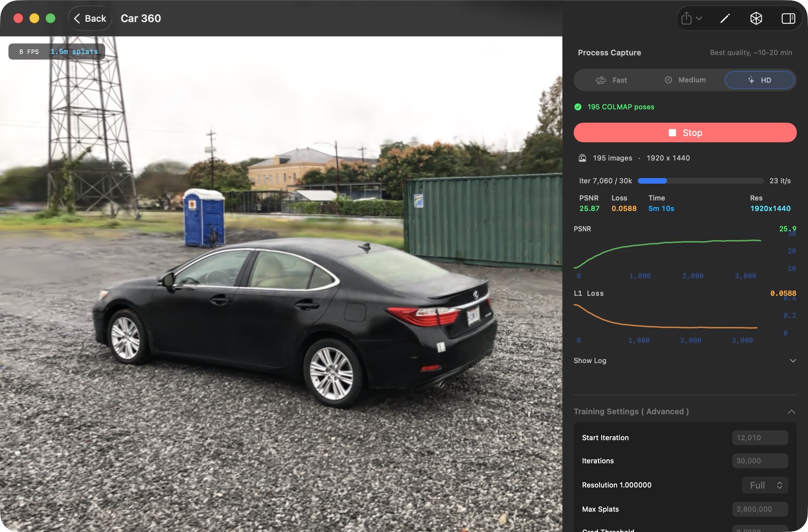The image size is (808, 532).
Task: Click the images icon next to 195 images
Action: (582, 158)
